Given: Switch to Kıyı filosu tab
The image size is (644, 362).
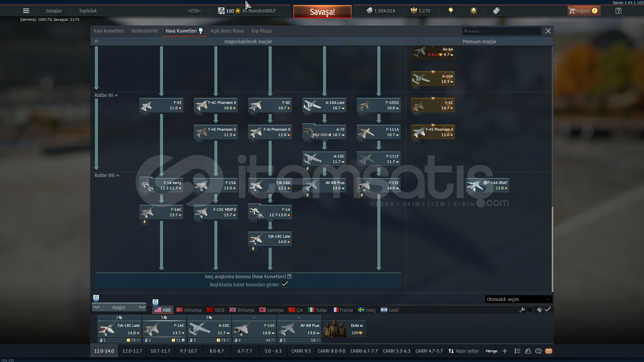Looking at the screenshot, I should click(x=261, y=31).
